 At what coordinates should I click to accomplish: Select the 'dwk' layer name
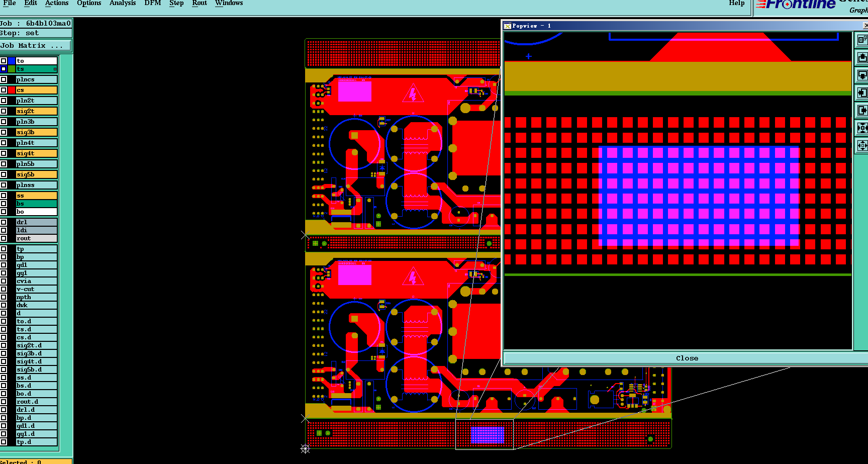click(36, 305)
